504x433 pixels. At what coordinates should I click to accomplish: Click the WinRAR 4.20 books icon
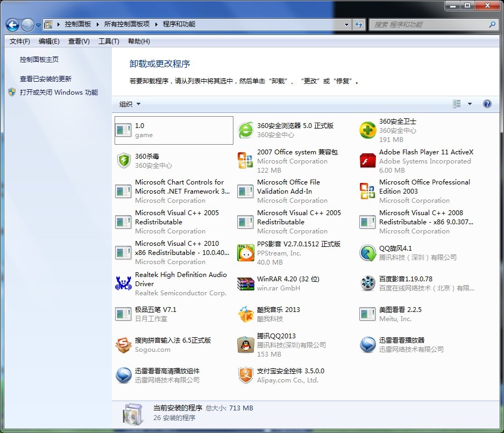tap(246, 283)
